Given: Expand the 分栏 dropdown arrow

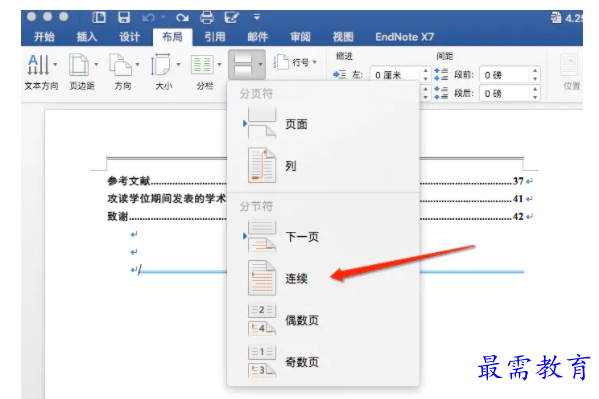Looking at the screenshot, I should 219,65.
